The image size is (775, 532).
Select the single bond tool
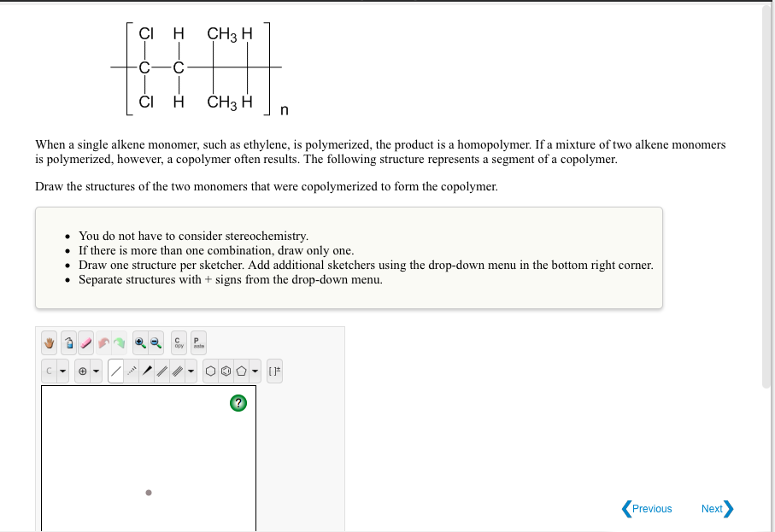115,371
